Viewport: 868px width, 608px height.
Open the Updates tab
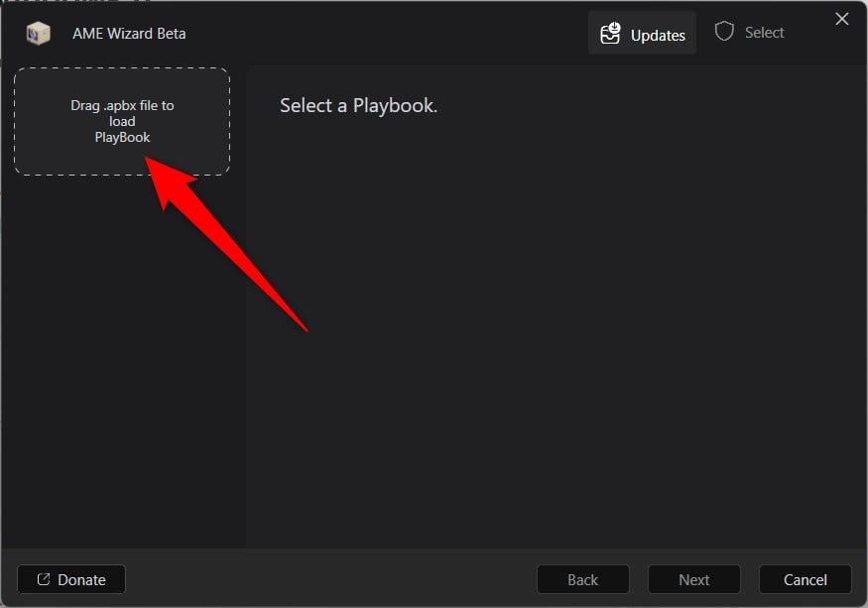642,33
